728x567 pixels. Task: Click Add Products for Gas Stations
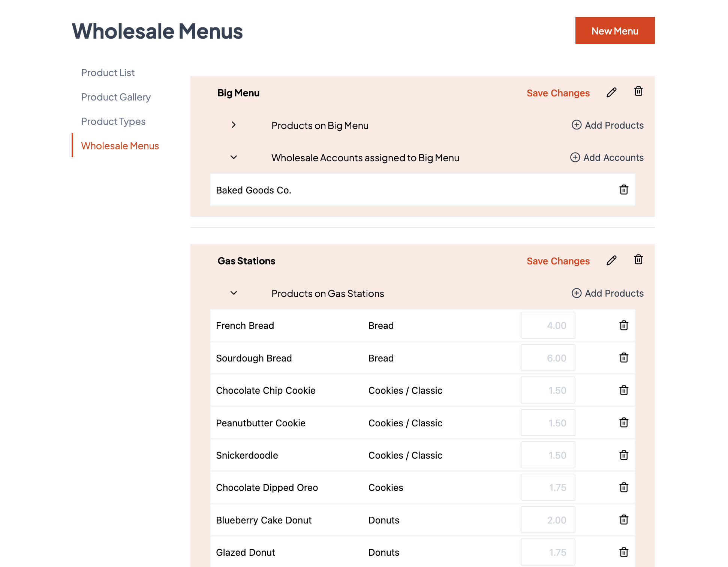point(608,293)
